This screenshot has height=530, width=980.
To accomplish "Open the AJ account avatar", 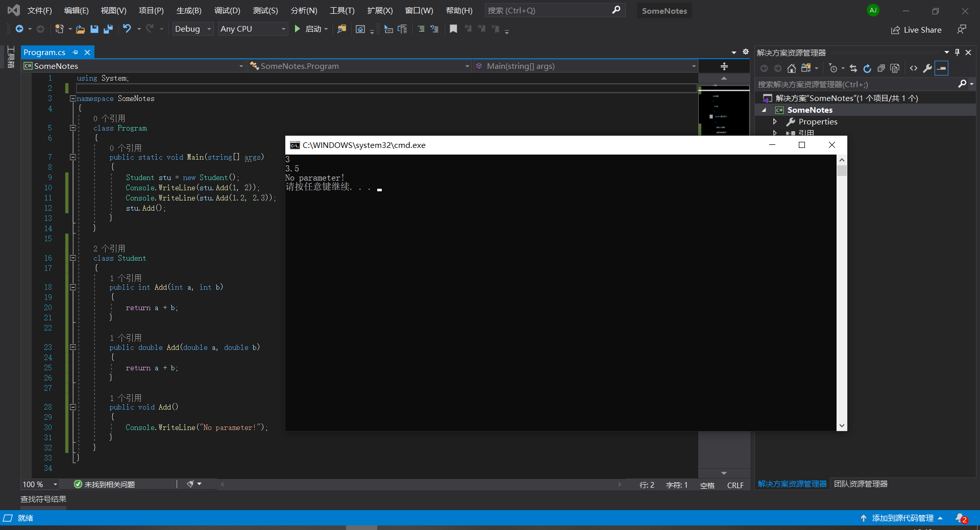I will (x=873, y=10).
